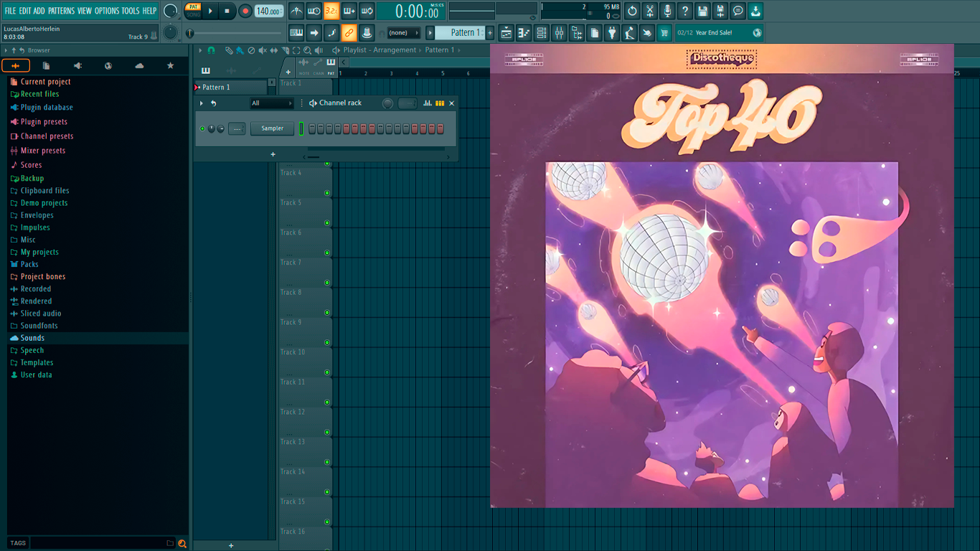Switch to PAT pattern mode
This screenshot has height=551, width=980.
pyautogui.click(x=194, y=6)
